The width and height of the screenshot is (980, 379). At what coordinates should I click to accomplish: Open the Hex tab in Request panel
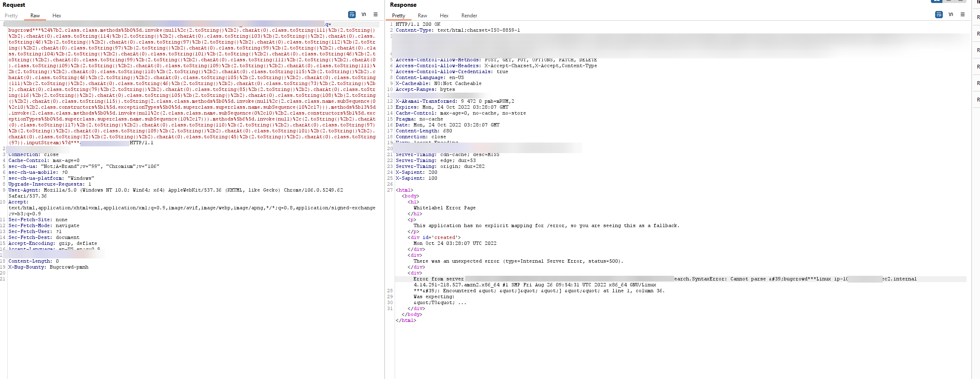tap(57, 16)
